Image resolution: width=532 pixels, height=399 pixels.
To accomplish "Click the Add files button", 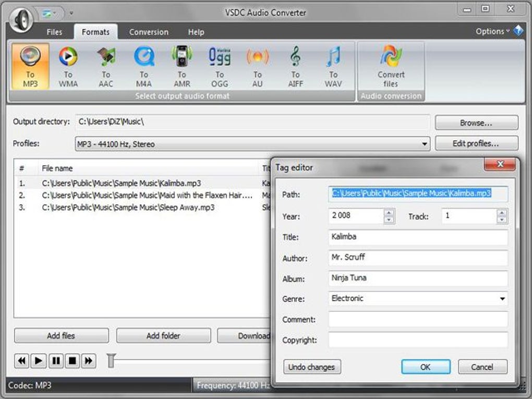I will (61, 335).
